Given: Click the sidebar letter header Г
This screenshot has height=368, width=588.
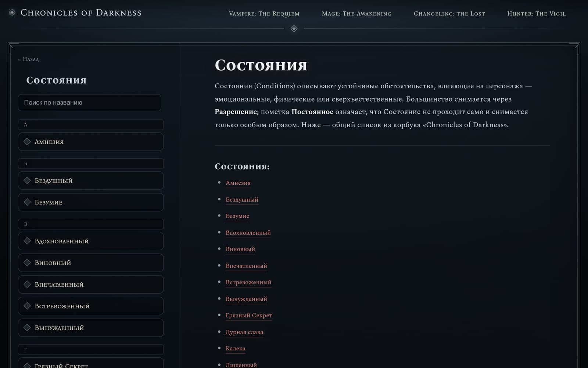Looking at the screenshot, I should 91,350.
